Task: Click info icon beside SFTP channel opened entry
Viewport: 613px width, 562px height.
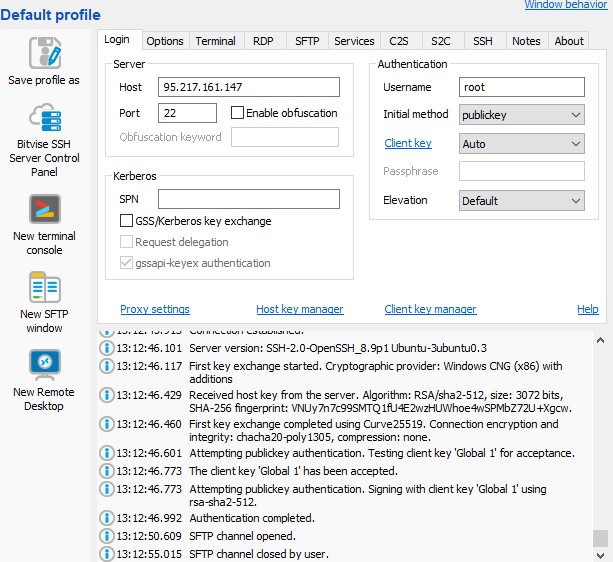Action: click(106, 536)
